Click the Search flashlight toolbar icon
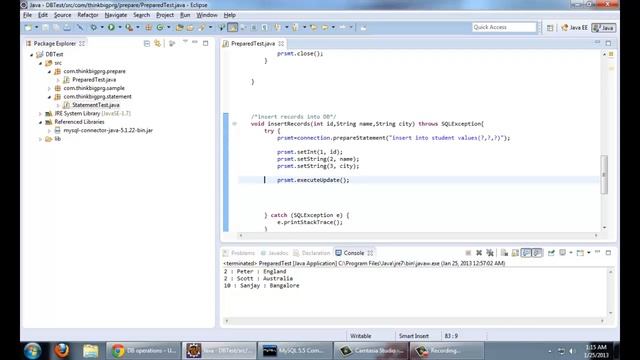 click(x=202, y=27)
